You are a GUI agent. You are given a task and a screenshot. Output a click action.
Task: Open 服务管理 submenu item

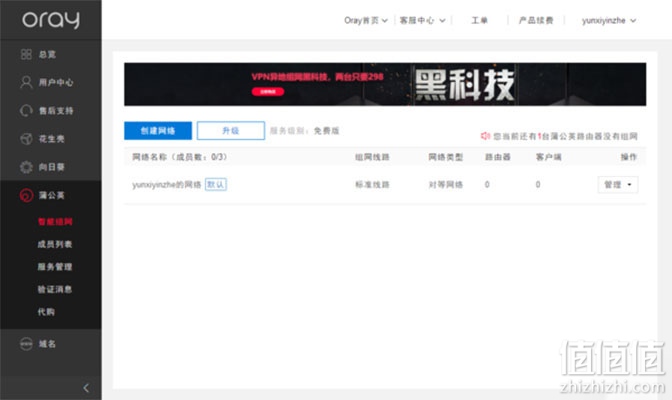click(55, 267)
